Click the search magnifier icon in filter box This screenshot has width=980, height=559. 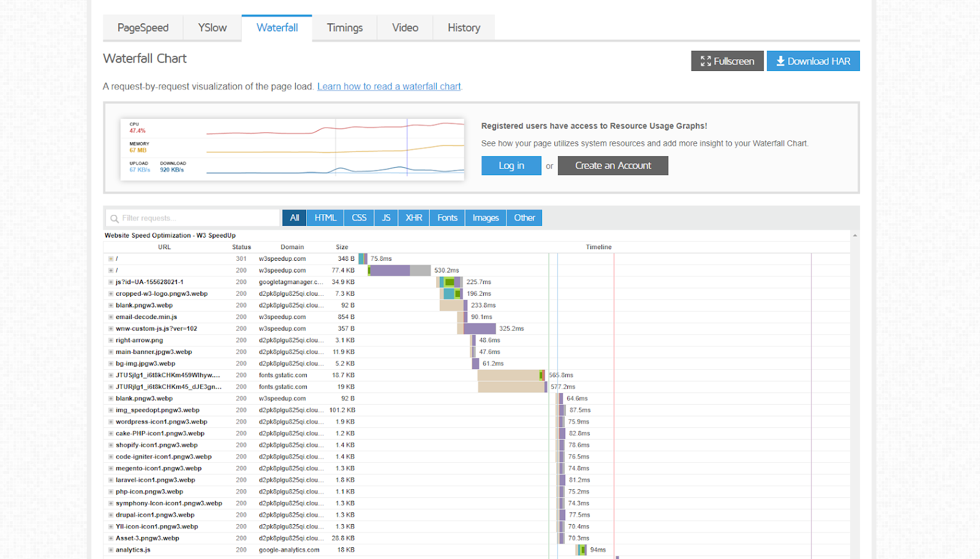(x=115, y=219)
